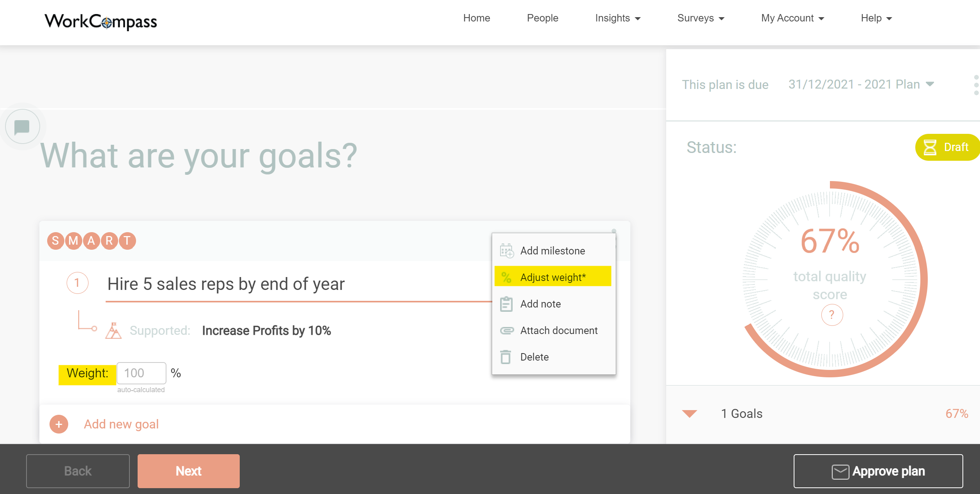Screen dimensions: 980x494
Task: Select Adjust weight from context menu
Action: pos(553,277)
